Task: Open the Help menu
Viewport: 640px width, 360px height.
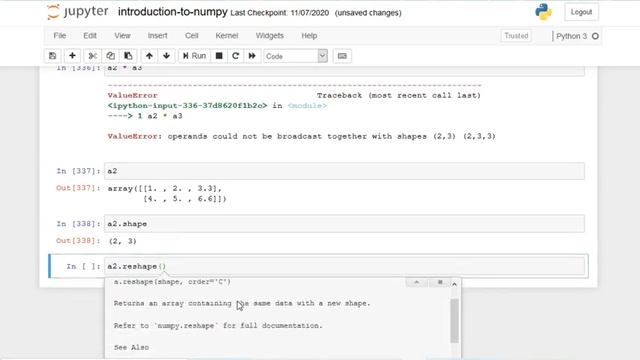Action: [x=309, y=36]
